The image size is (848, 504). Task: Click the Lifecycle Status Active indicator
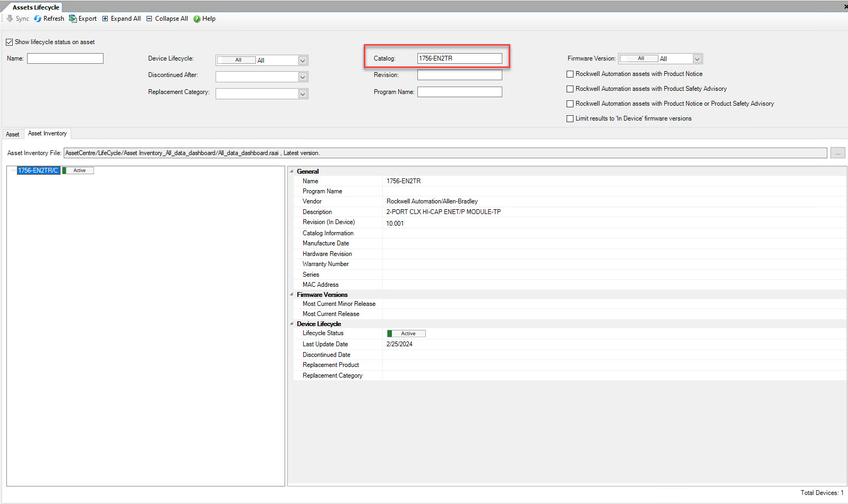[406, 334]
